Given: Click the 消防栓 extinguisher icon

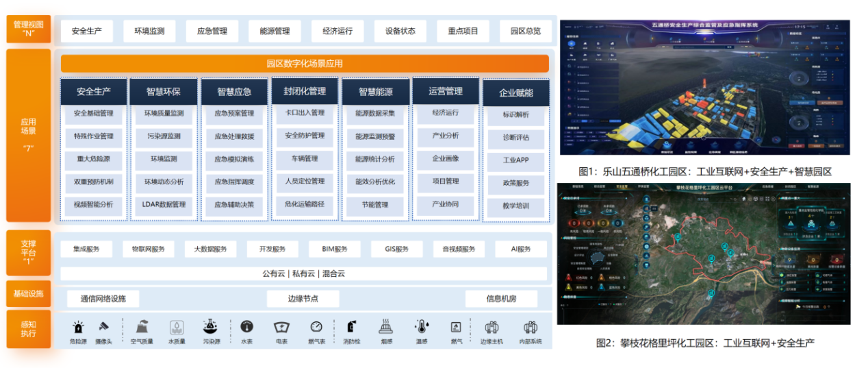Looking at the screenshot, I should 352,327.
